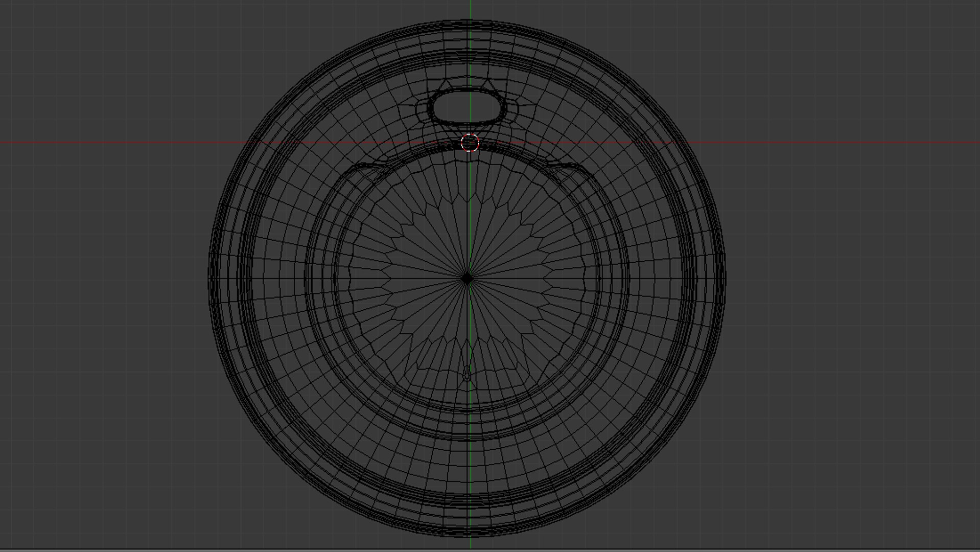Screen dimensions: 980x552
Task: Select the central pole vertex of the mesh
Action: (466, 279)
